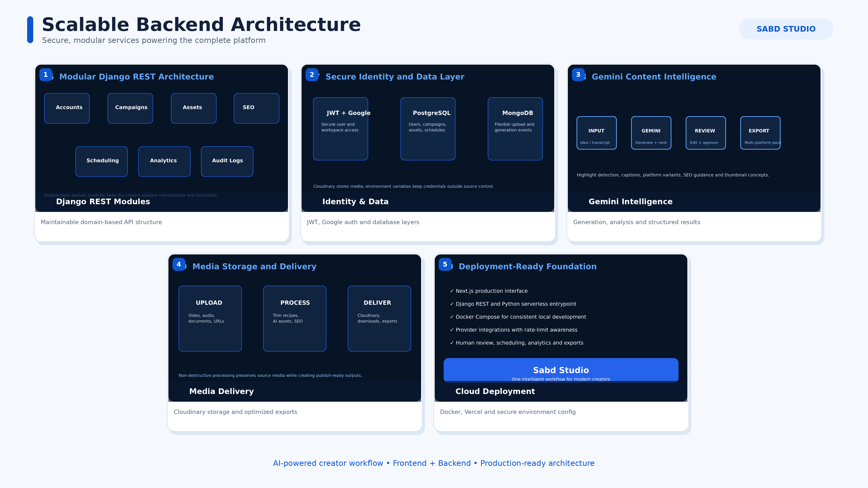Select the Campaigns module tile
The width and height of the screenshot is (868, 488).
[130, 108]
